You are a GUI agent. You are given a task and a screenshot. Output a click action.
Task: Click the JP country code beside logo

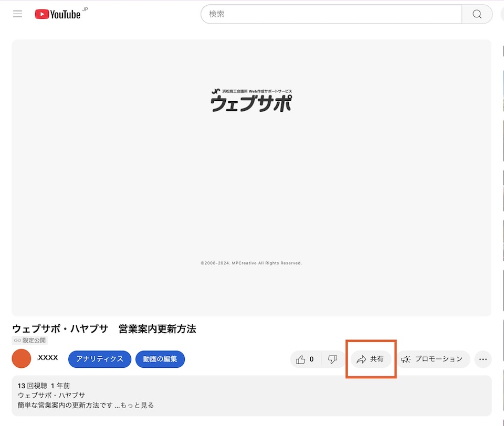[x=86, y=9]
